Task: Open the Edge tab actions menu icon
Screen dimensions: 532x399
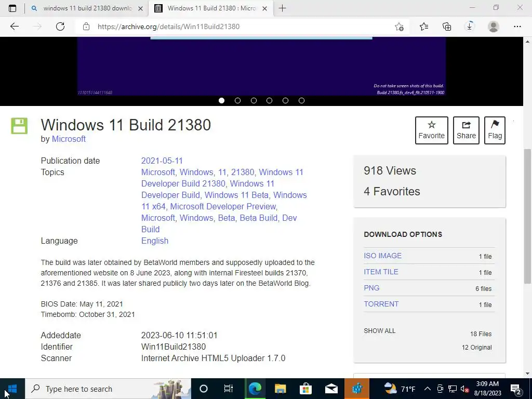Action: [x=12, y=8]
